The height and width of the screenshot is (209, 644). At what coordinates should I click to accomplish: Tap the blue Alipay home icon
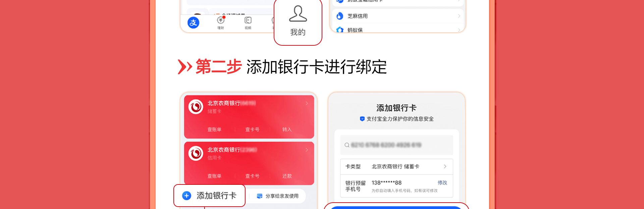[193, 23]
